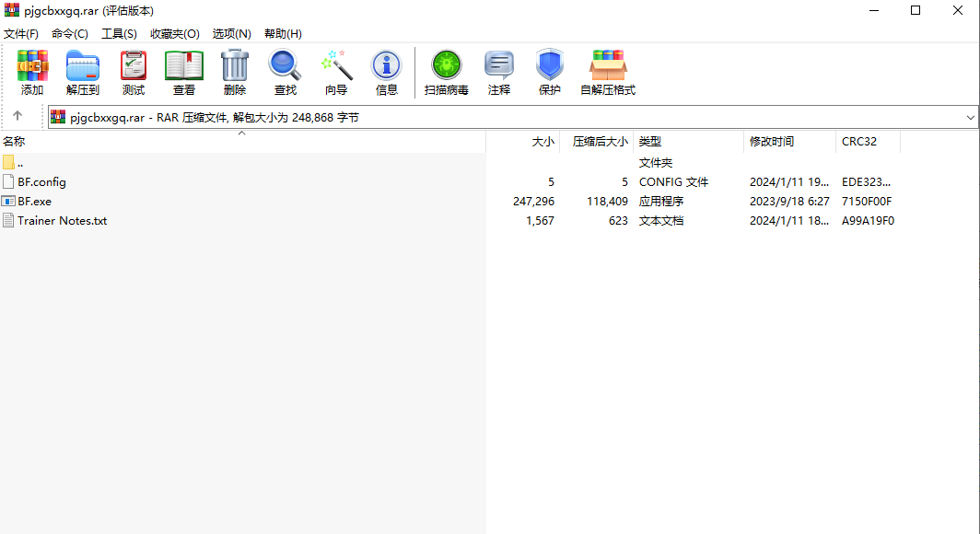Click the 删除 (Delete) trash icon
Viewport: 980px width, 534px height.
point(235,72)
